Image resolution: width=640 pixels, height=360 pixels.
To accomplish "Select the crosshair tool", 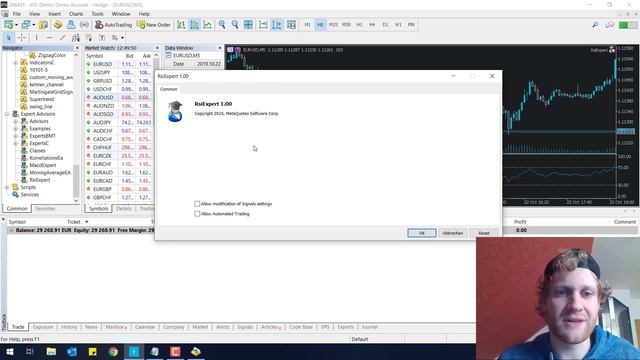I will pyautogui.click(x=22, y=38).
